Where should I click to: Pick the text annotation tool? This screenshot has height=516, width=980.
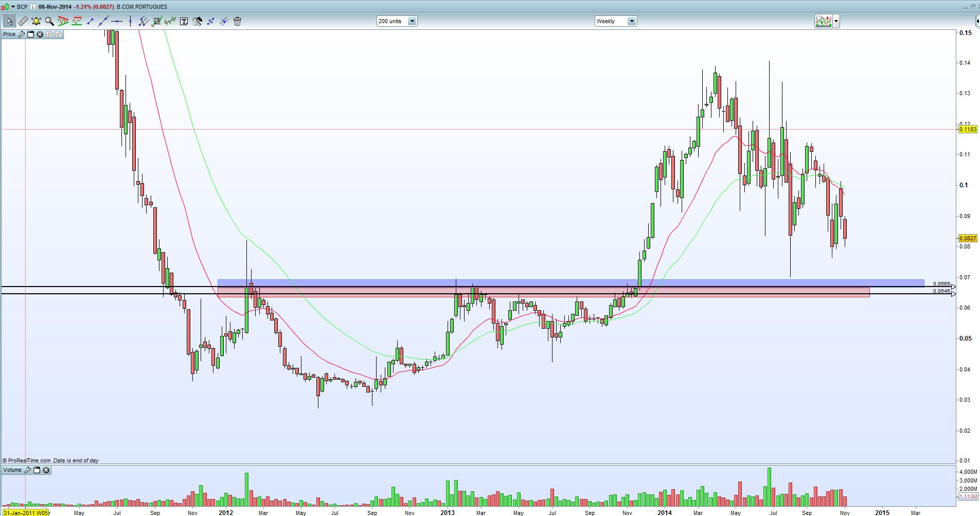[x=184, y=21]
